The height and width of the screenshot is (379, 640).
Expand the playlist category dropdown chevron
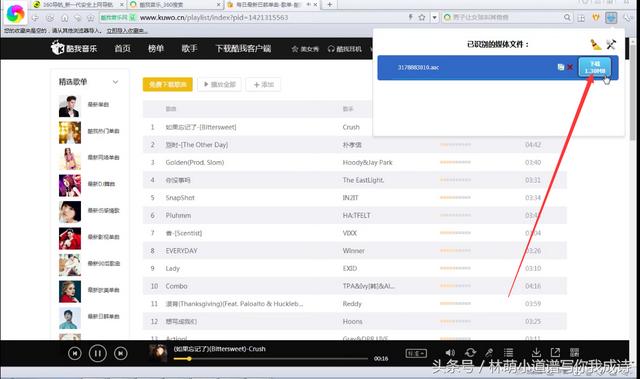coord(116,82)
